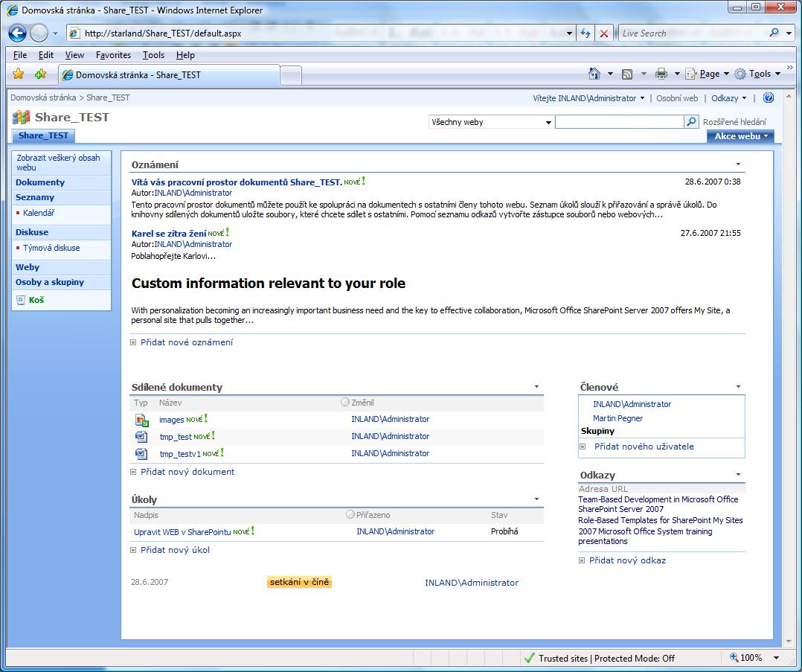Expand the Akce webu menu

tap(740, 136)
